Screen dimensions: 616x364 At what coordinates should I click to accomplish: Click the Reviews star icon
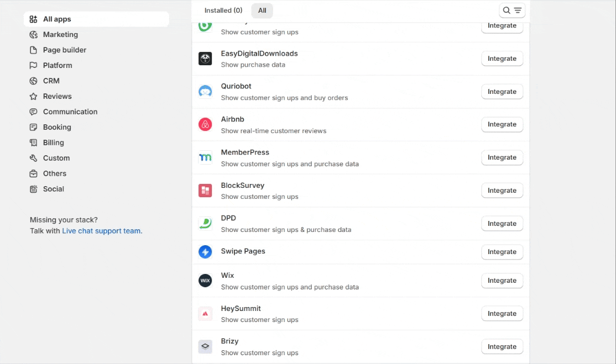tap(33, 96)
